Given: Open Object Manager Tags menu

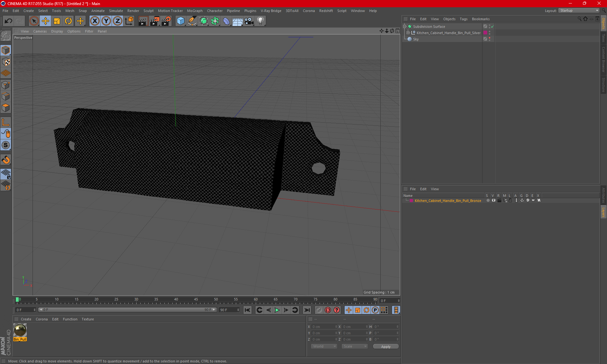Looking at the screenshot, I should [463, 19].
